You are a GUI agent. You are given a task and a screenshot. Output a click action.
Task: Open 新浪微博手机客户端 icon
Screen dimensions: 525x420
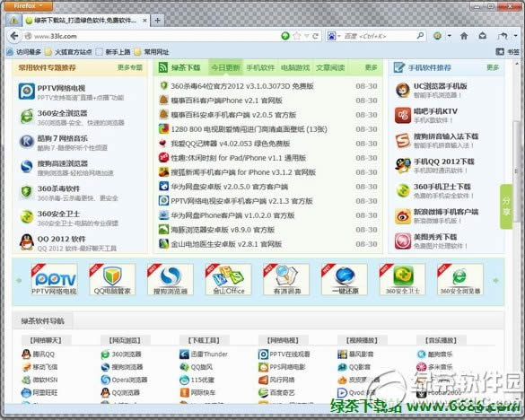(x=402, y=216)
